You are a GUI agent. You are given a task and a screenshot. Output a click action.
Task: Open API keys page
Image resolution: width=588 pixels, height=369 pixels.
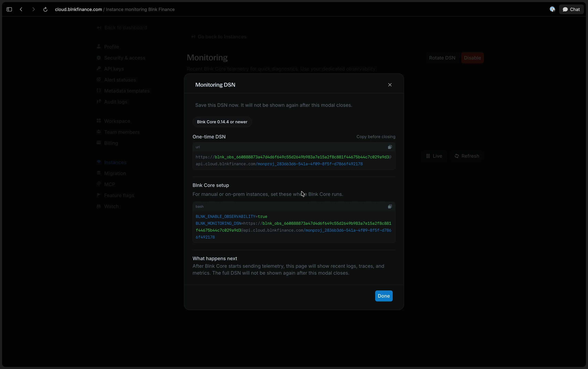(114, 69)
